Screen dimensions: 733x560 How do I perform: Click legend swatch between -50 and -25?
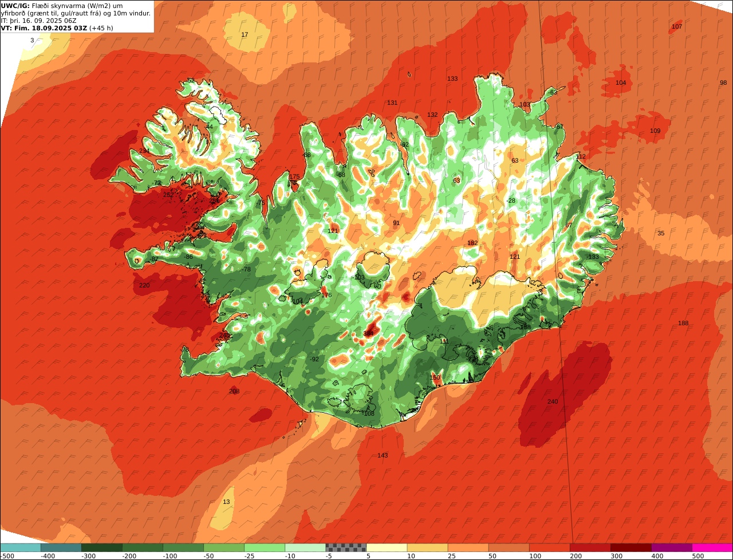[x=223, y=547]
